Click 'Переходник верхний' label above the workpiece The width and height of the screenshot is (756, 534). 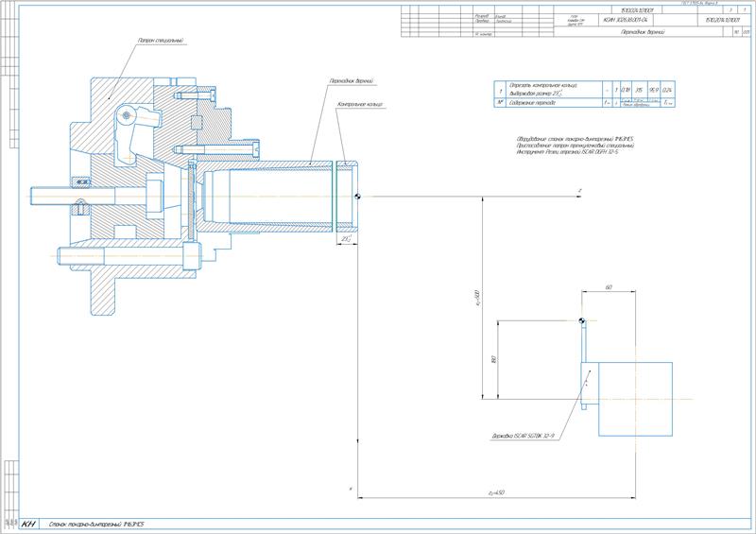click(352, 81)
